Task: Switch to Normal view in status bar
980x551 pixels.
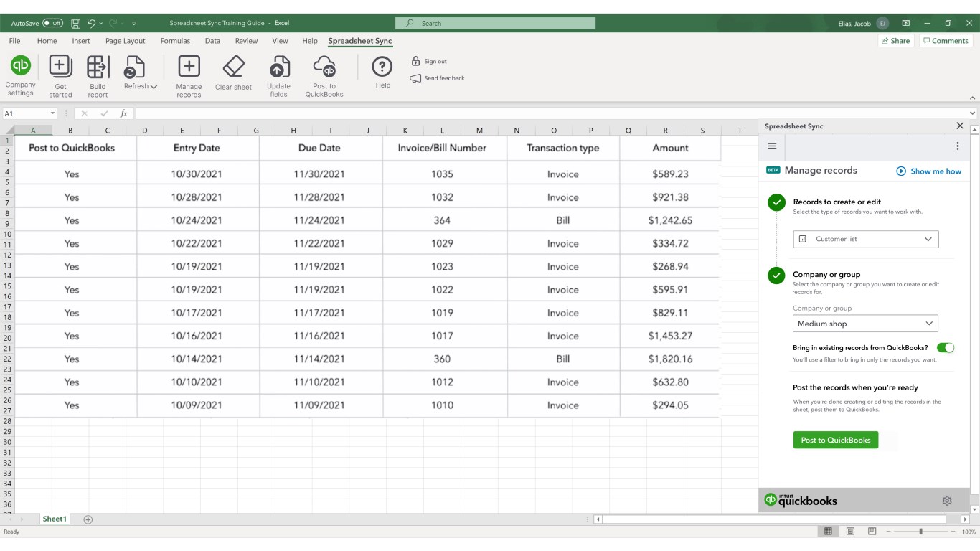Action: pyautogui.click(x=828, y=532)
